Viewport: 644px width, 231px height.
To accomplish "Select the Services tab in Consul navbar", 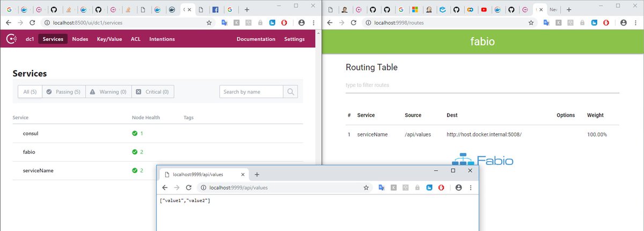I will tap(53, 39).
